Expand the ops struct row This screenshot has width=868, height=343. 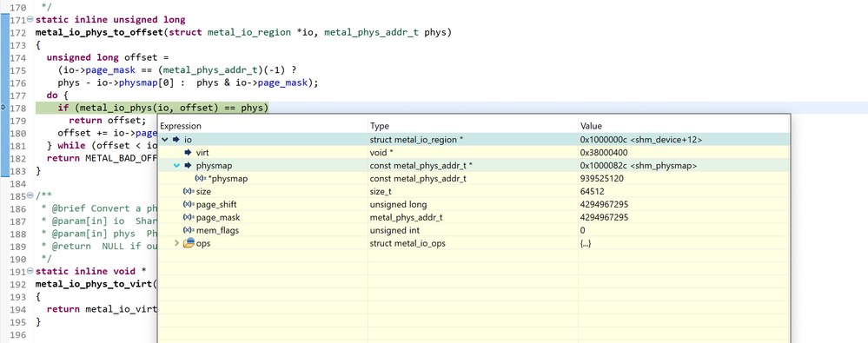coord(177,243)
